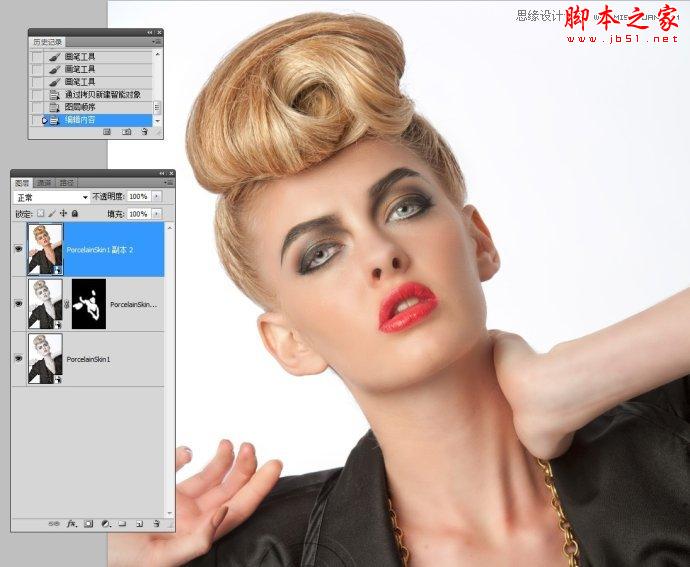This screenshot has width=690, height=567.
Task: Select the 图层顺序 history state
Action: point(98,107)
